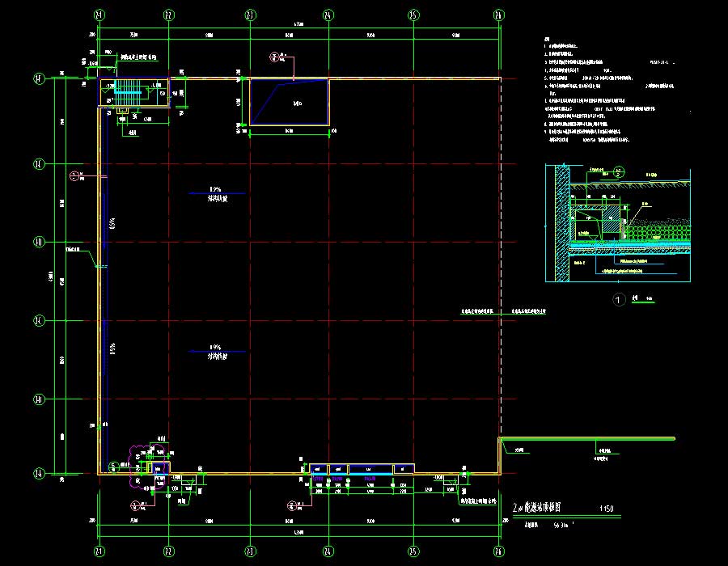Click the scale text "1:150"
Viewport: 728px width, 566px height.
(x=606, y=509)
